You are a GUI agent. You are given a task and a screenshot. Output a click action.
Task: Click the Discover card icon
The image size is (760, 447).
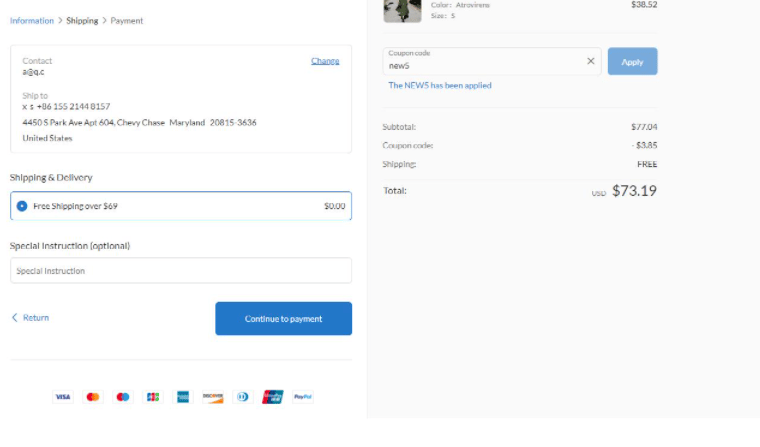point(213,397)
